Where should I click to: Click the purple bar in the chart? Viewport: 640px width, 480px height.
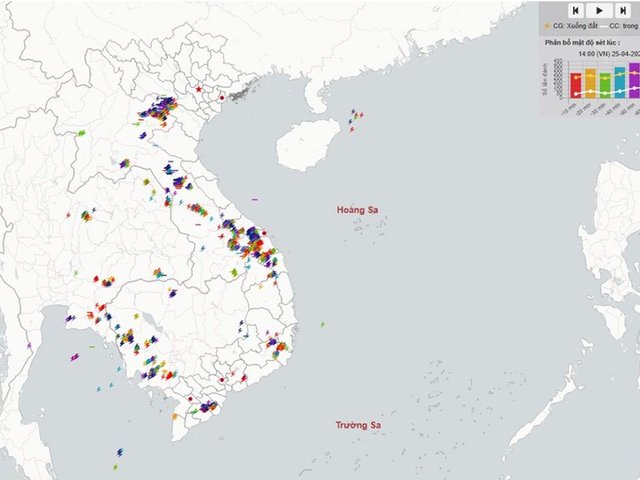click(x=633, y=80)
